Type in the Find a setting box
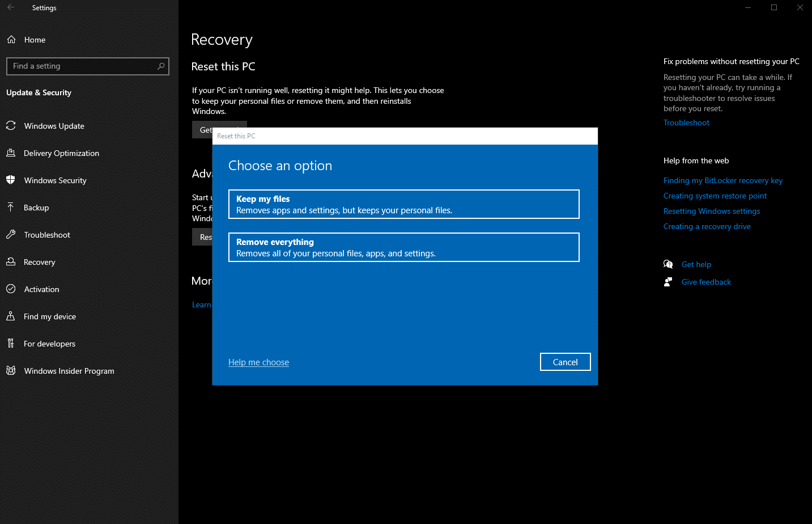The width and height of the screenshot is (812, 524). (x=82, y=66)
